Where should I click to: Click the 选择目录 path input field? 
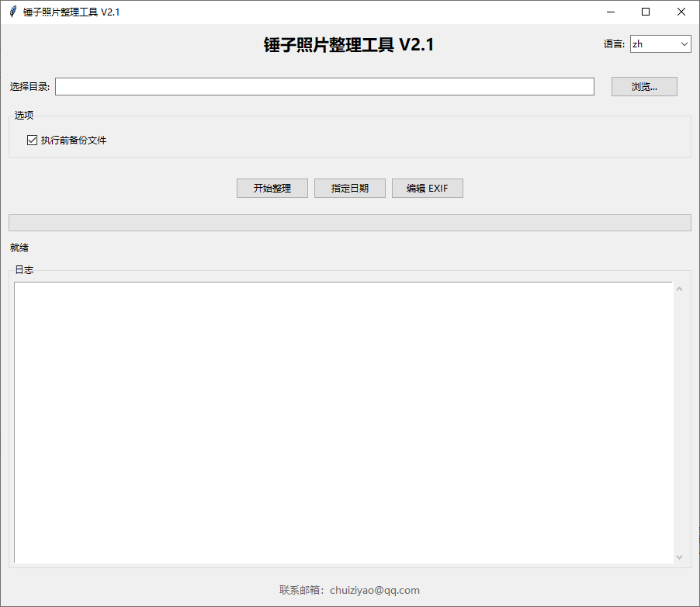(x=324, y=87)
